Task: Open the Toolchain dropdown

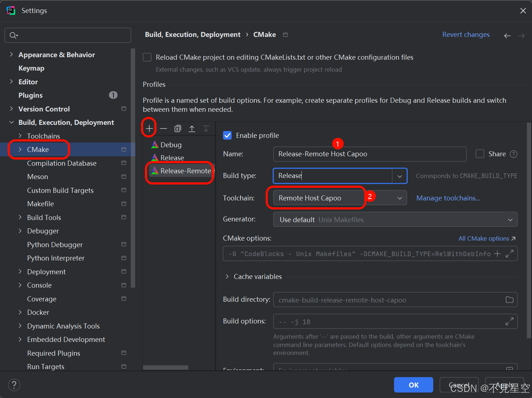Action: click(x=400, y=198)
